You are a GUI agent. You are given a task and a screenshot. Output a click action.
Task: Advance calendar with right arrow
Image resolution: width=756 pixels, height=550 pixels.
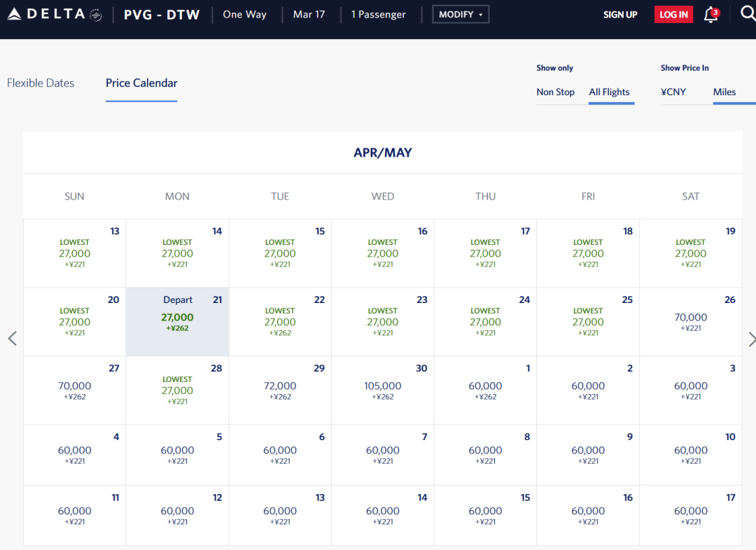pos(751,339)
